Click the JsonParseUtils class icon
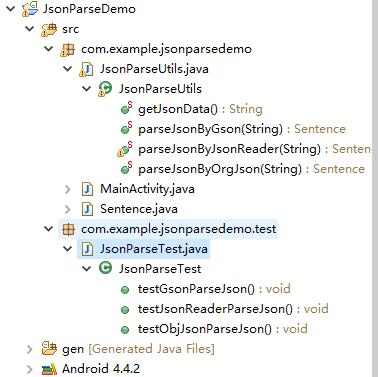The image size is (378, 377). click(105, 89)
